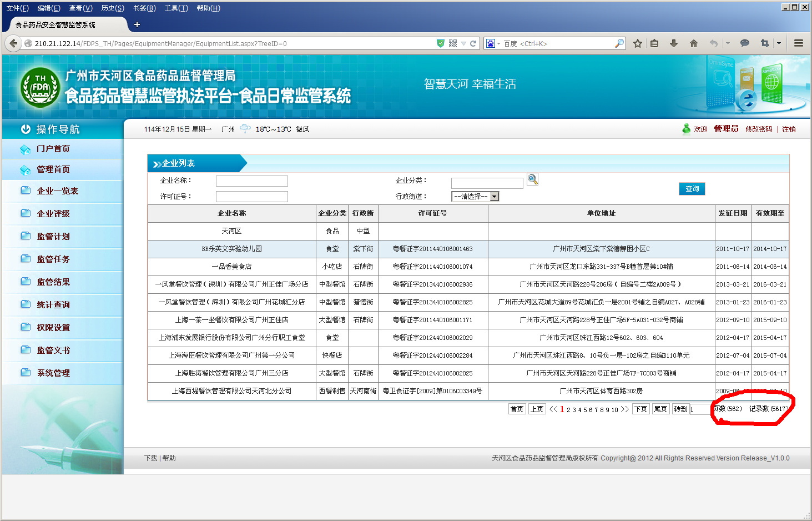Image resolution: width=812 pixels, height=521 pixels.
Task: Click the 下页 pagination button
Action: click(x=641, y=409)
